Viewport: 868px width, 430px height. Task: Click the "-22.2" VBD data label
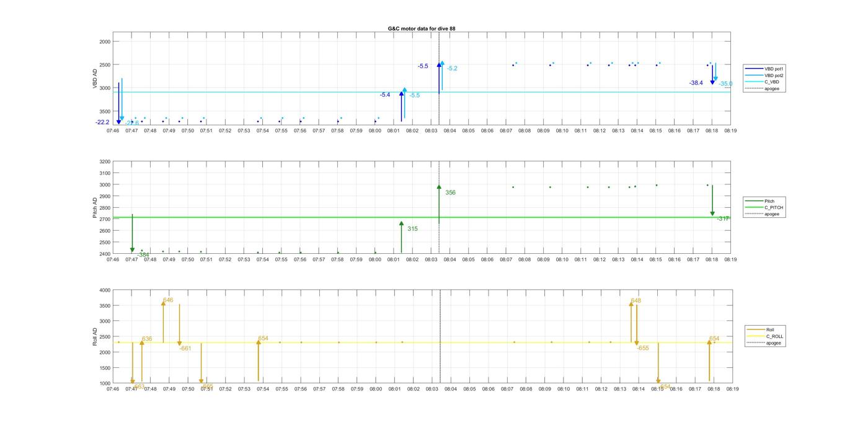coord(102,122)
